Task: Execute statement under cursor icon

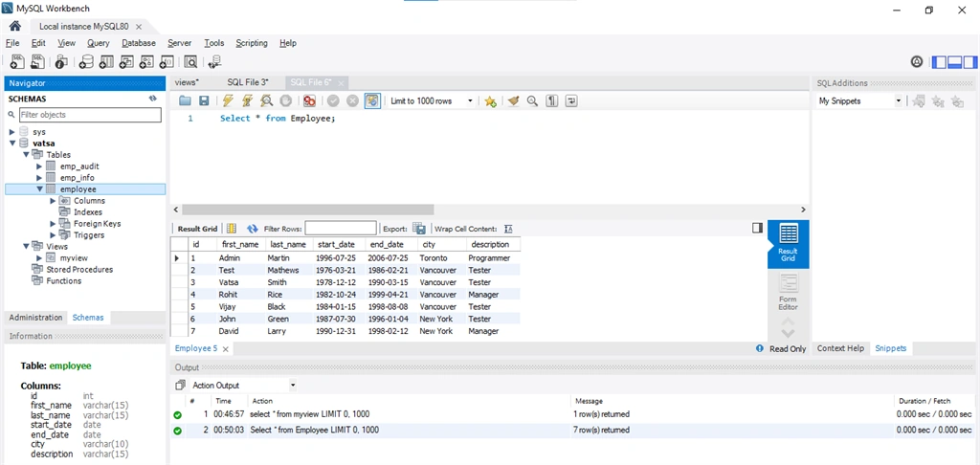Action: pos(248,100)
